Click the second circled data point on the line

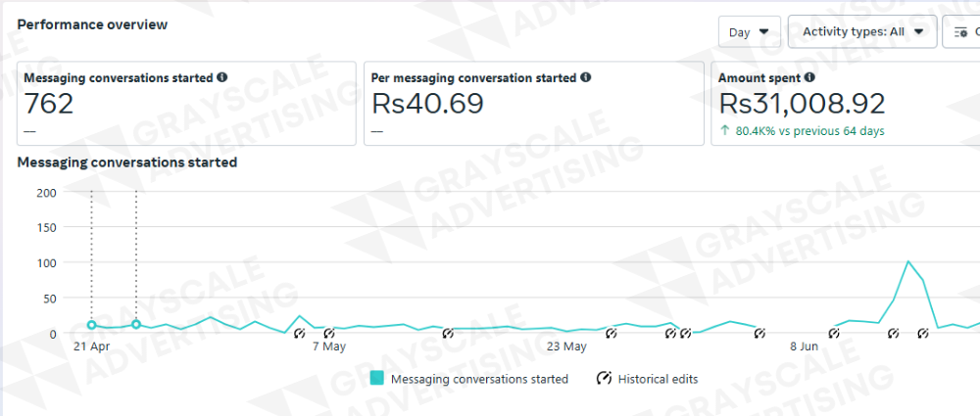(135, 324)
